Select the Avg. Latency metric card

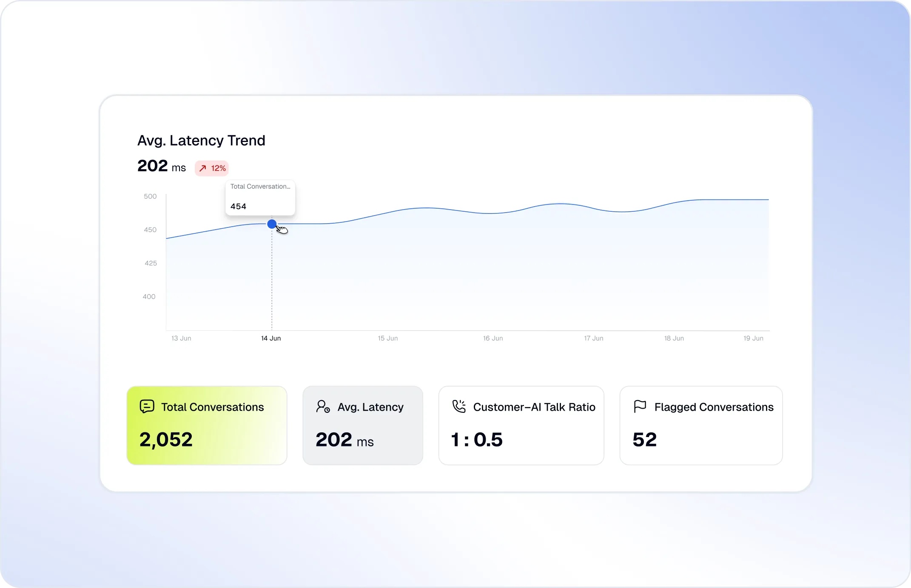[x=362, y=425]
